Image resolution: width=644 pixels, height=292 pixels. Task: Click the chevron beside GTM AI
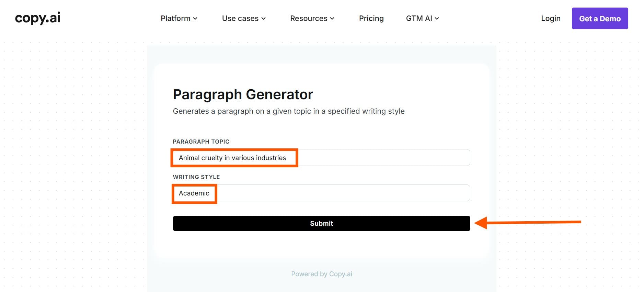click(x=437, y=19)
